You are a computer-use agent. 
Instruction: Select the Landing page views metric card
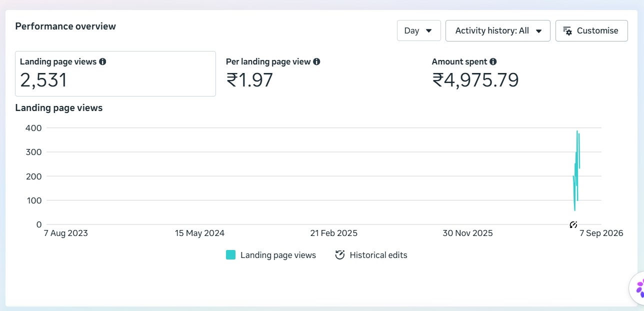[115, 73]
